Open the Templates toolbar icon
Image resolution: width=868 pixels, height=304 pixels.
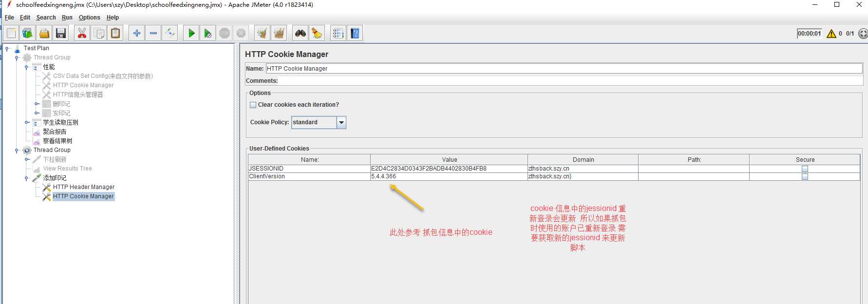[27, 33]
